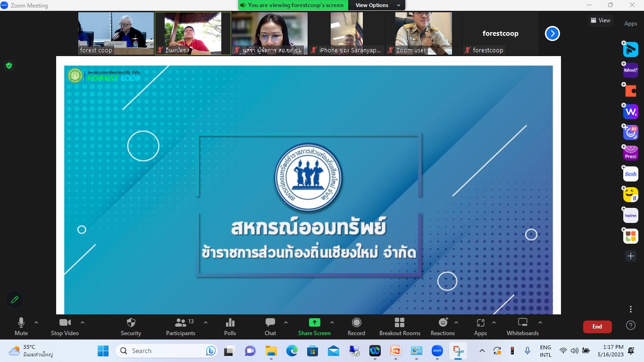
Task: Select forest coop video thumbnail
Action: (x=116, y=33)
